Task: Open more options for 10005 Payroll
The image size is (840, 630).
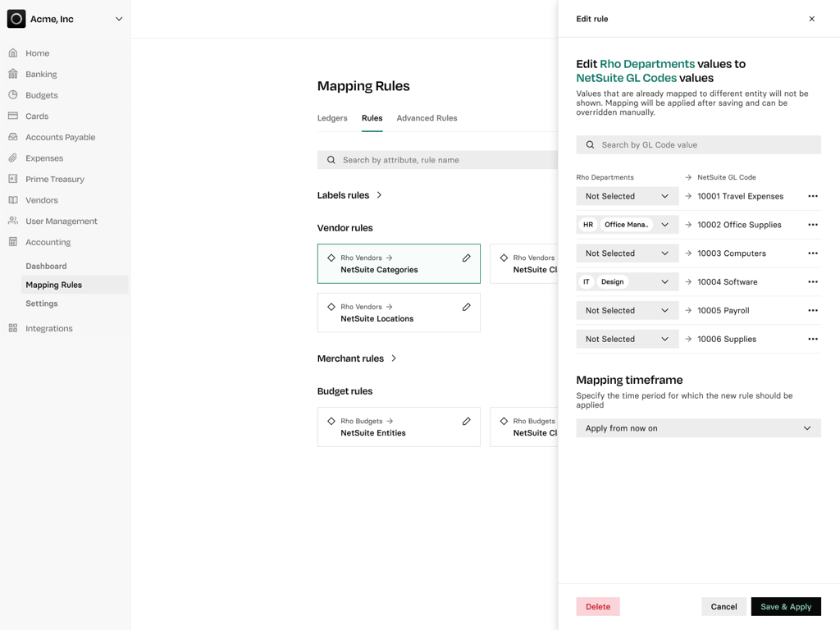Action: (813, 310)
